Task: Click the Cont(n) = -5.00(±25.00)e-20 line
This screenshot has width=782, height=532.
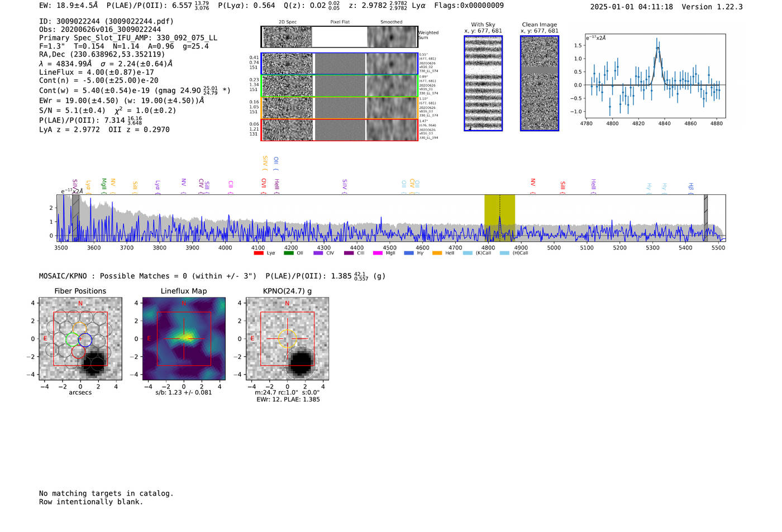Action: (99, 80)
